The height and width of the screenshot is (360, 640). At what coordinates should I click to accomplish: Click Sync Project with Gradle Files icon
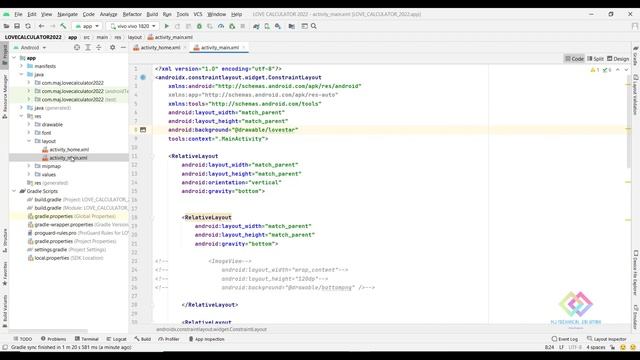tap(256, 26)
